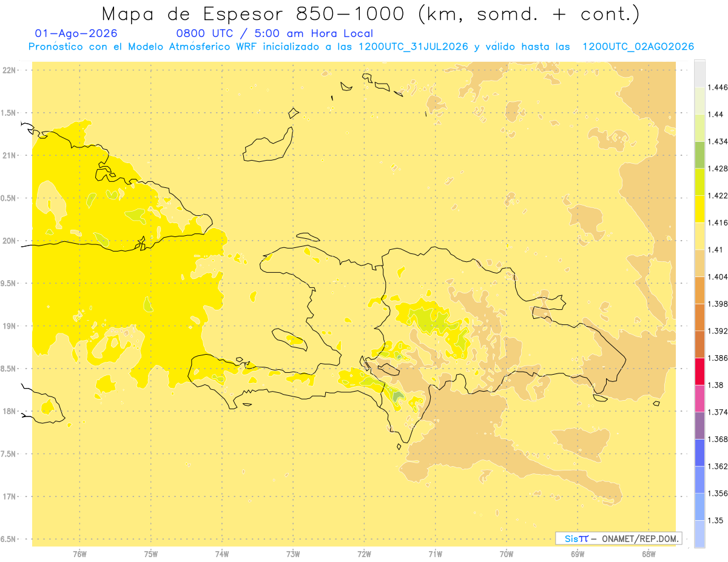Click the colorbar value '1.386'
Image resolution: width=728 pixels, height=562 pixels.
tap(718, 358)
